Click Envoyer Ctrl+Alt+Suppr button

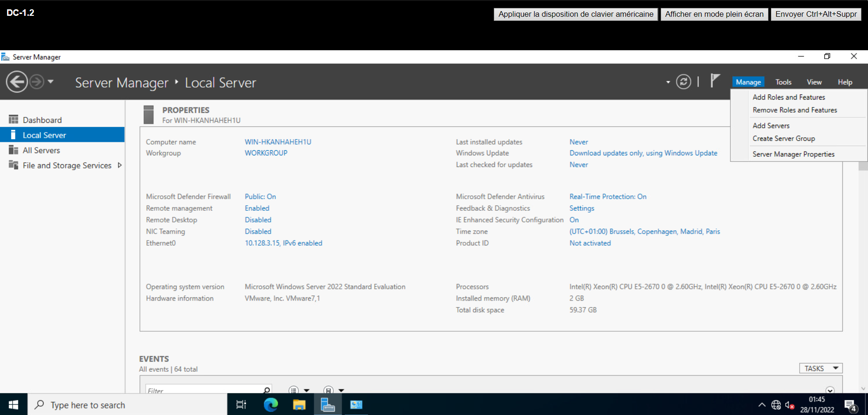click(816, 14)
